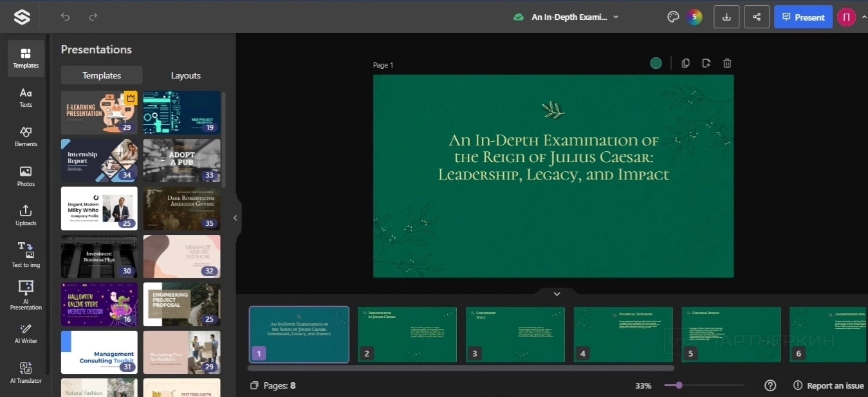Select slide 3 thumbnail Leadership Style

pos(515,334)
